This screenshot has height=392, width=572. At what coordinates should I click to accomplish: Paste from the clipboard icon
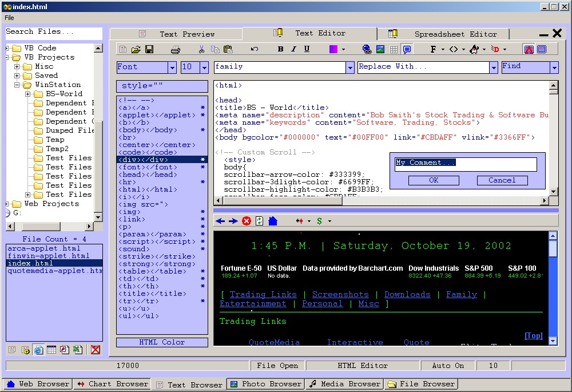click(x=228, y=49)
